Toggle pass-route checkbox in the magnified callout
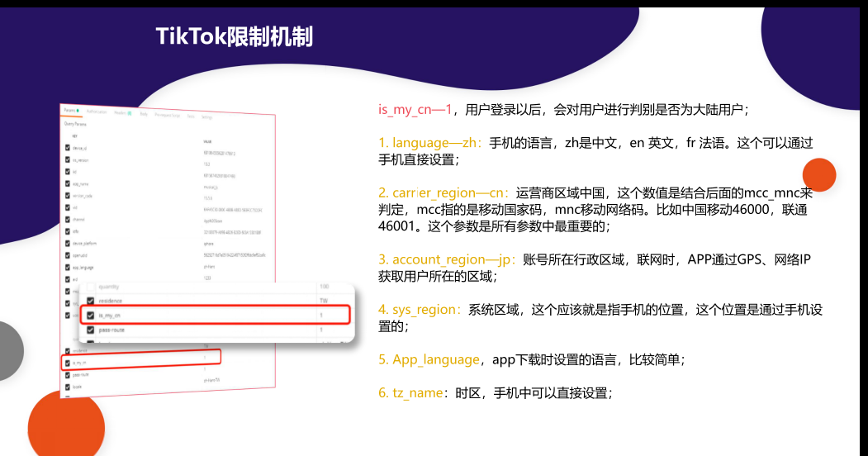This screenshot has width=868, height=456. click(x=91, y=330)
